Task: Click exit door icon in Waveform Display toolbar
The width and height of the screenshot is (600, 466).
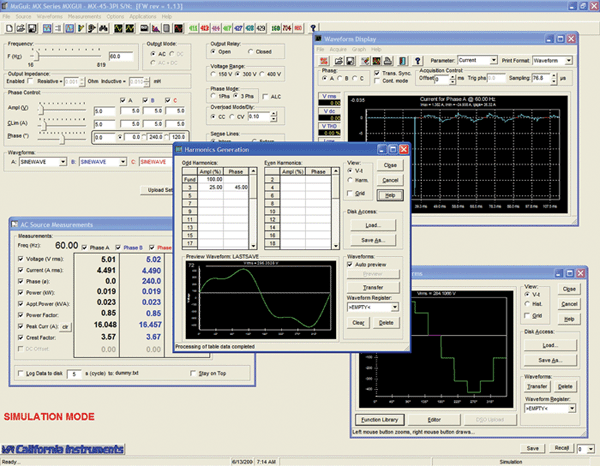Action: pos(403,61)
